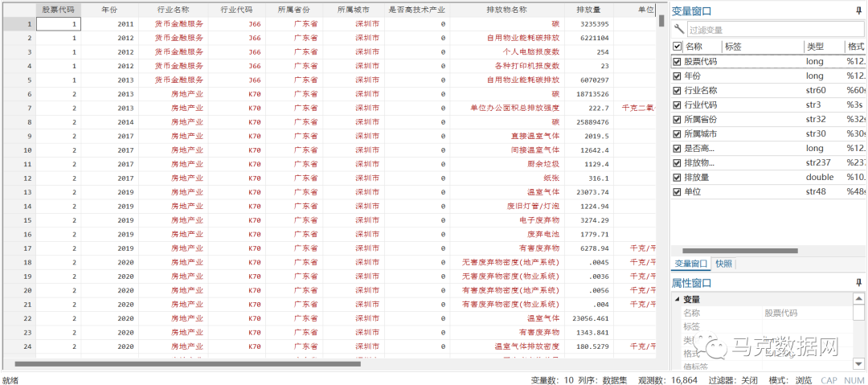
Task: Uncheck the 排放物... variable checkbox
Action: pos(677,163)
